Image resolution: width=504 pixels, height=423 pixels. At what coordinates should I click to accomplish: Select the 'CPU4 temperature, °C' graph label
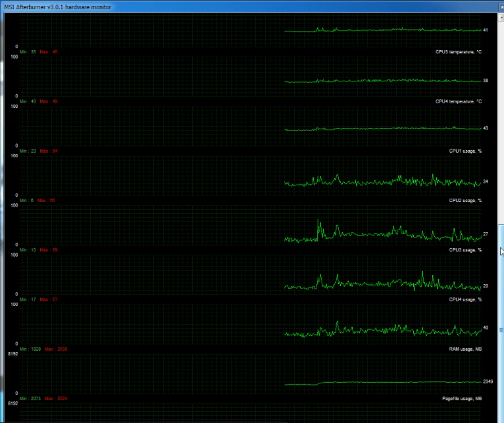tap(459, 101)
